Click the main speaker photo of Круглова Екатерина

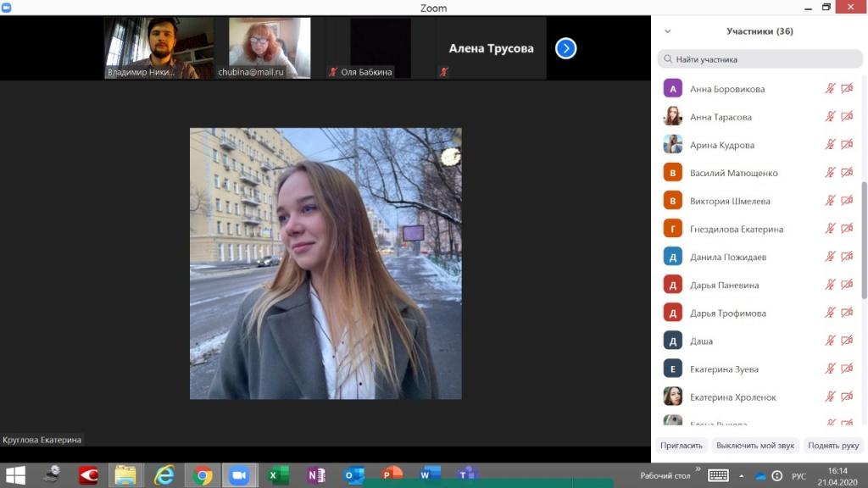(325, 263)
